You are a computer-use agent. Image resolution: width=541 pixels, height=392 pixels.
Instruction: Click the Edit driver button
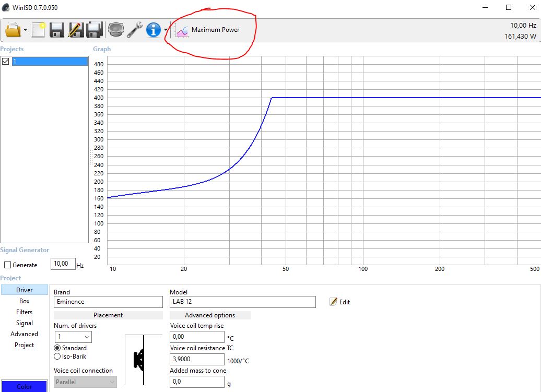tap(340, 302)
